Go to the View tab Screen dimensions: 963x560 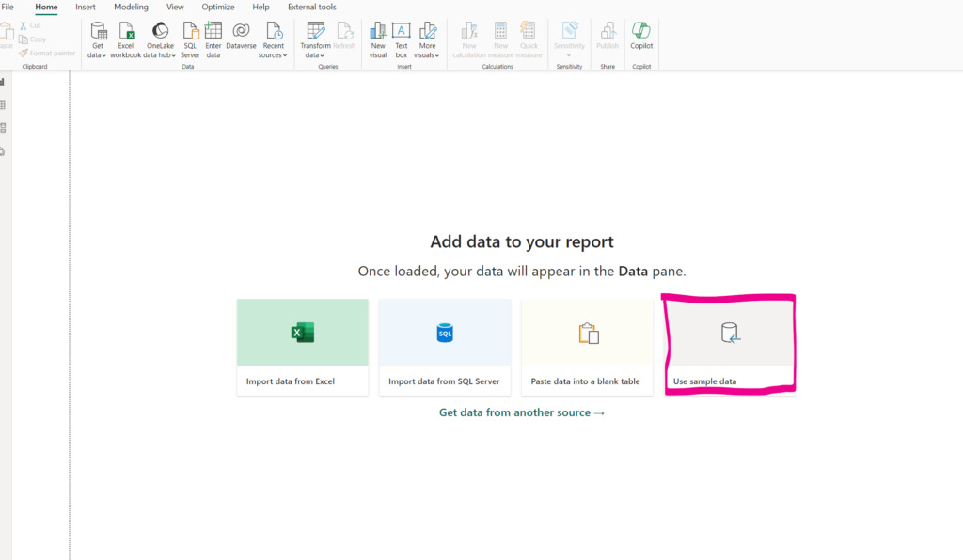[175, 7]
